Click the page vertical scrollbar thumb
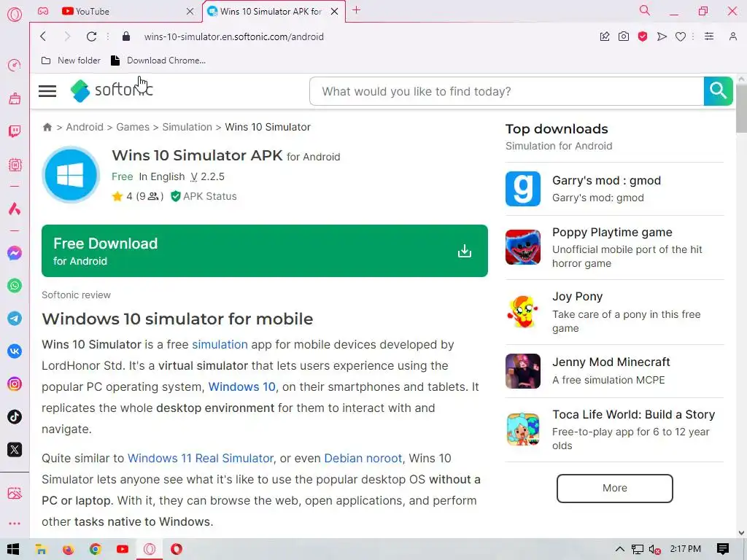 (x=741, y=109)
